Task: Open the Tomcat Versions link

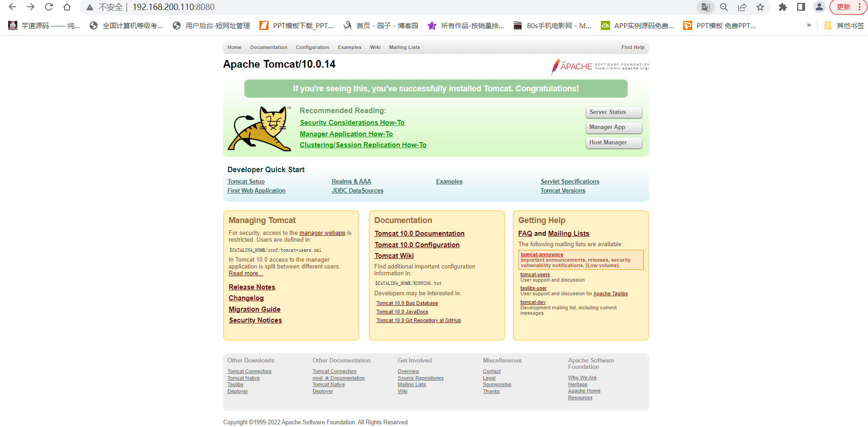Action: click(563, 191)
